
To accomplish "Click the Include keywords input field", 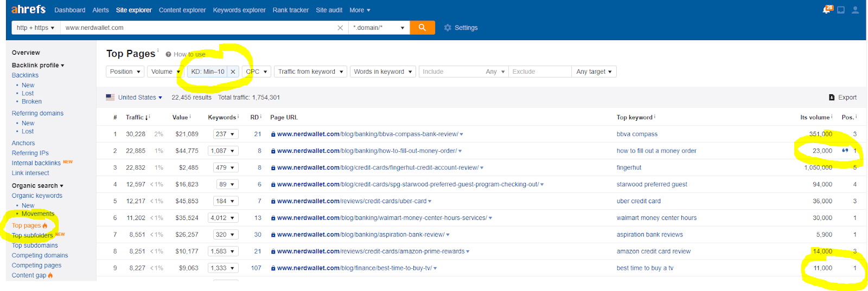I will tap(451, 72).
